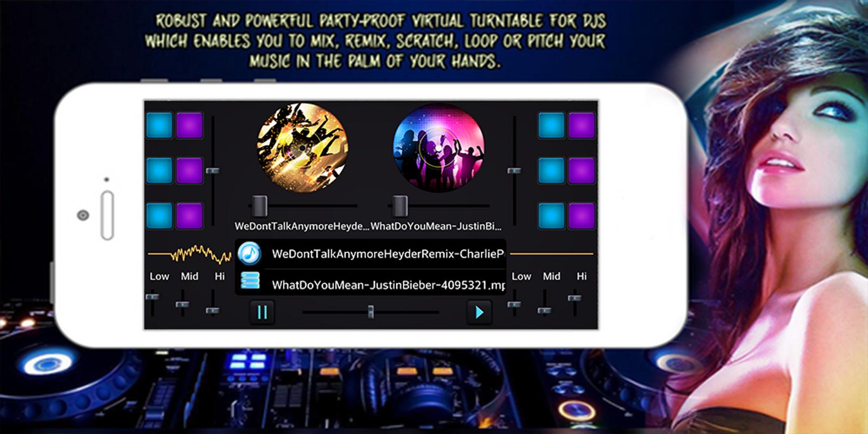This screenshot has width=868, height=434.
Task: Click the right deck flat waveform line
Action: [x=552, y=253]
